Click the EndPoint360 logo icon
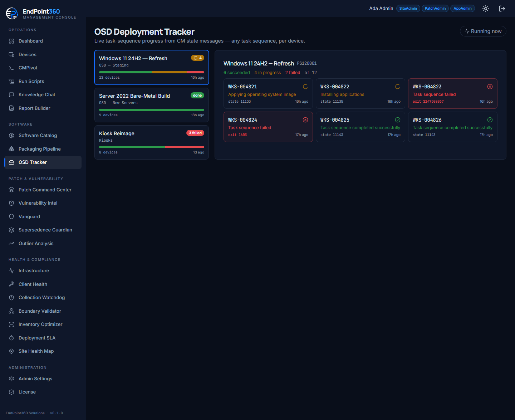 pyautogui.click(x=12, y=13)
